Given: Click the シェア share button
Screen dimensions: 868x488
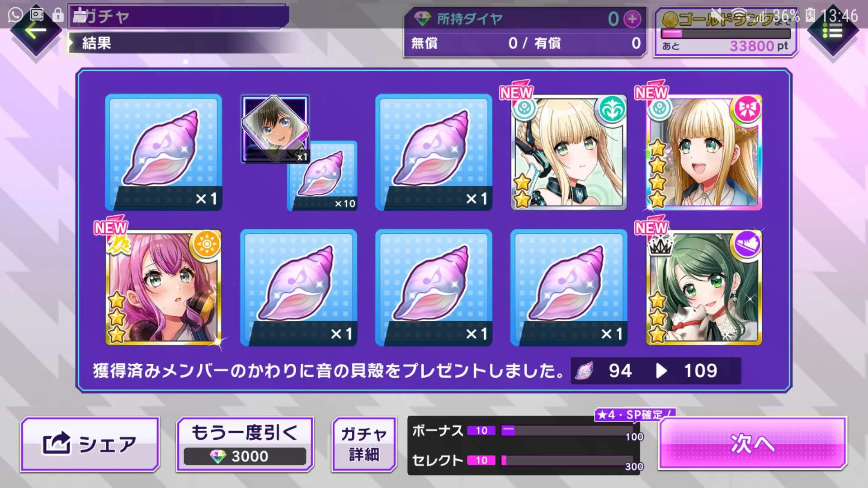Looking at the screenshot, I should (x=90, y=444).
